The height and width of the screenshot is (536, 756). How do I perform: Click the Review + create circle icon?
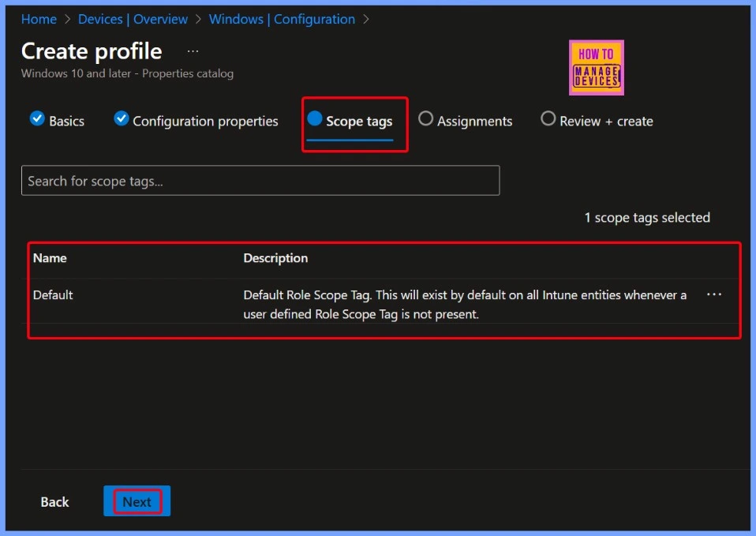click(x=548, y=118)
